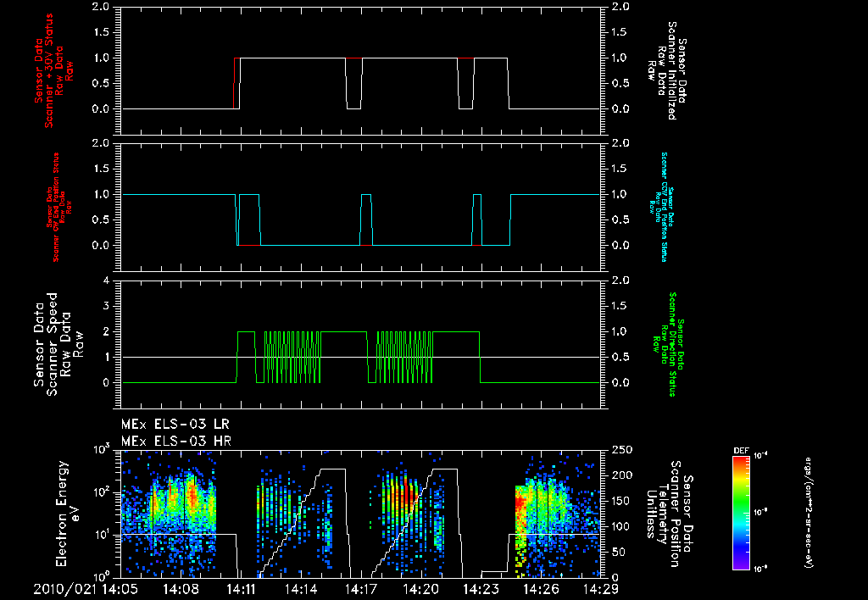Click the Electron Energy eV axis title
The height and width of the screenshot is (600, 868).
click(69, 513)
